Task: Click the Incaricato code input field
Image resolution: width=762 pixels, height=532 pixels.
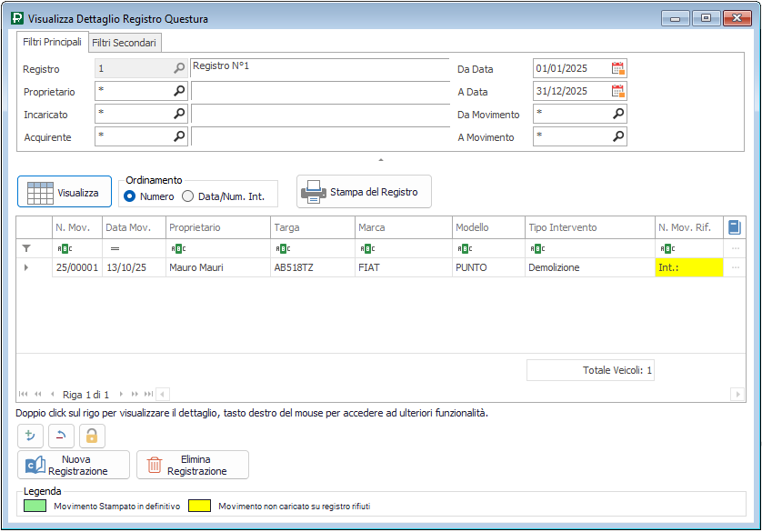Action: 134,114
